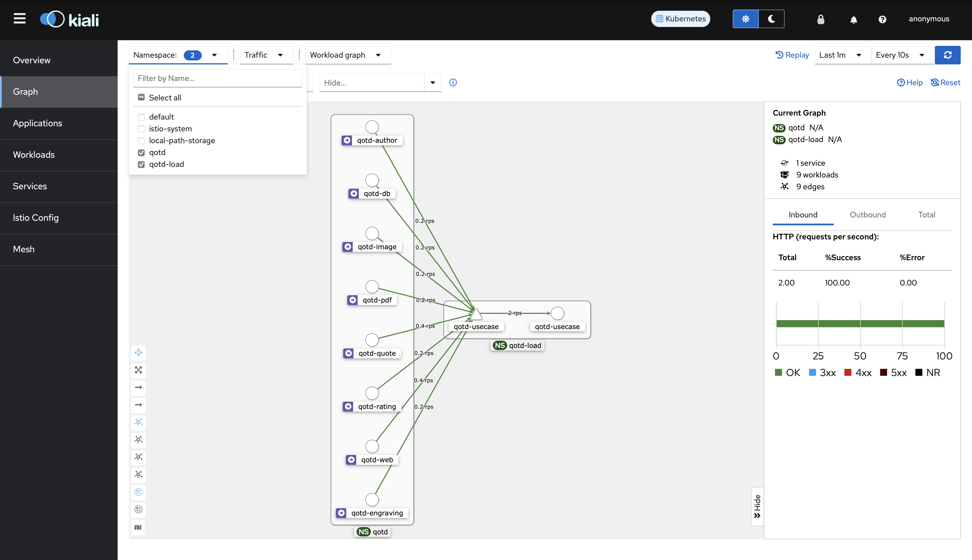Click the lock icon in the header
Screen dimensions: 972x560
(x=821, y=19)
